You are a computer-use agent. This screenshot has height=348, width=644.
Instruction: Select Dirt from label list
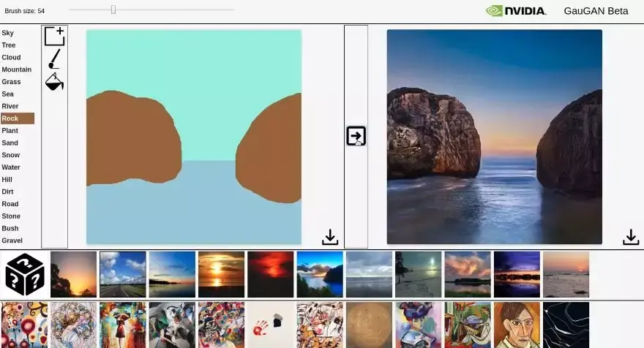point(7,192)
